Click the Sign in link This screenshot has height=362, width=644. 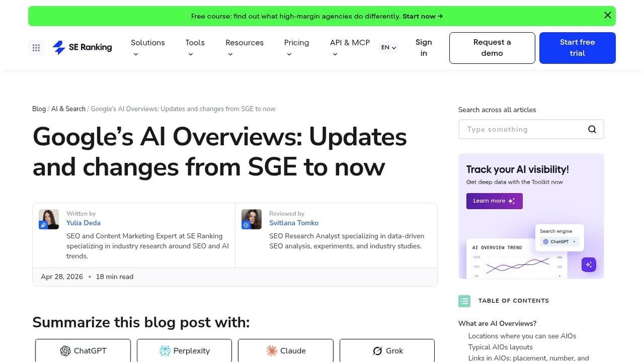[423, 48]
